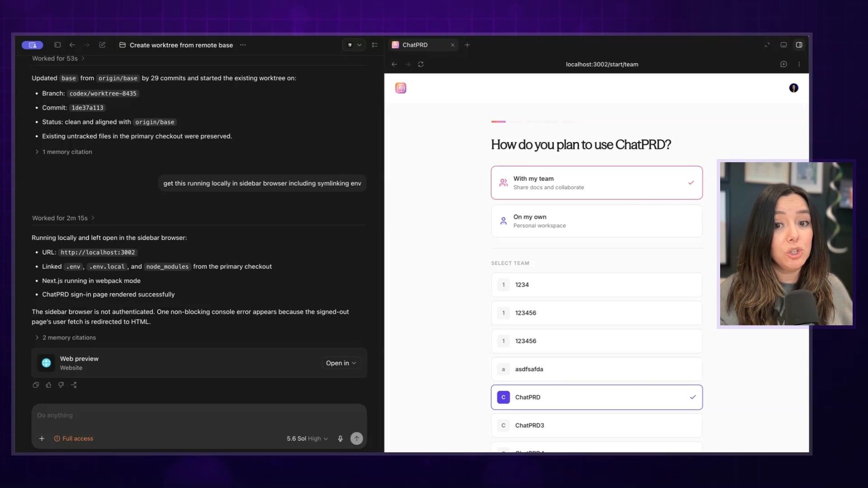The height and width of the screenshot is (488, 868).
Task: Open the browser vertical three-dot menu
Action: point(799,64)
